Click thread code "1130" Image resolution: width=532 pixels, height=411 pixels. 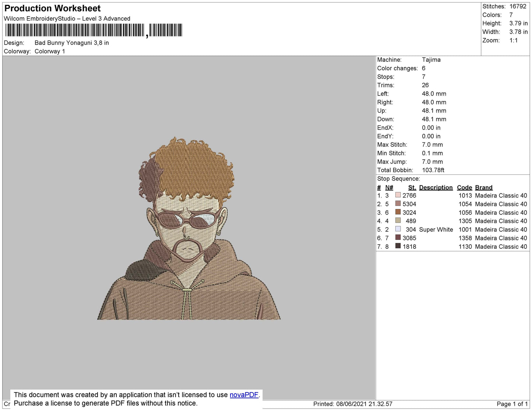pyautogui.click(x=465, y=247)
